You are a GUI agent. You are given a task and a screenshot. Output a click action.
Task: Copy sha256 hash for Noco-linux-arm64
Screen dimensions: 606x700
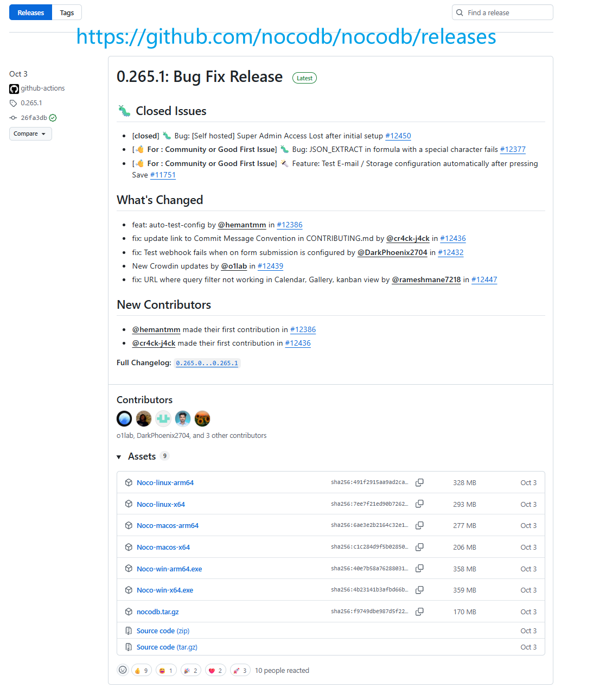click(419, 482)
